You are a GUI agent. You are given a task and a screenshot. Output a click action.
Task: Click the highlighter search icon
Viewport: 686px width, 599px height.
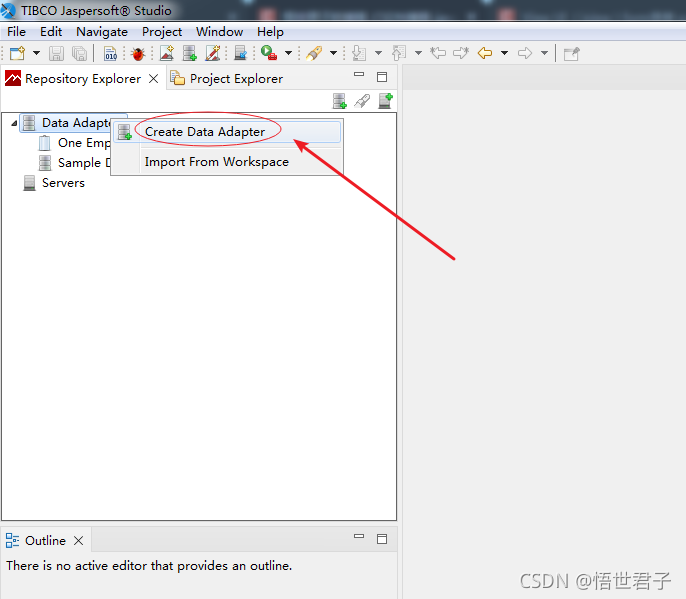click(314, 53)
